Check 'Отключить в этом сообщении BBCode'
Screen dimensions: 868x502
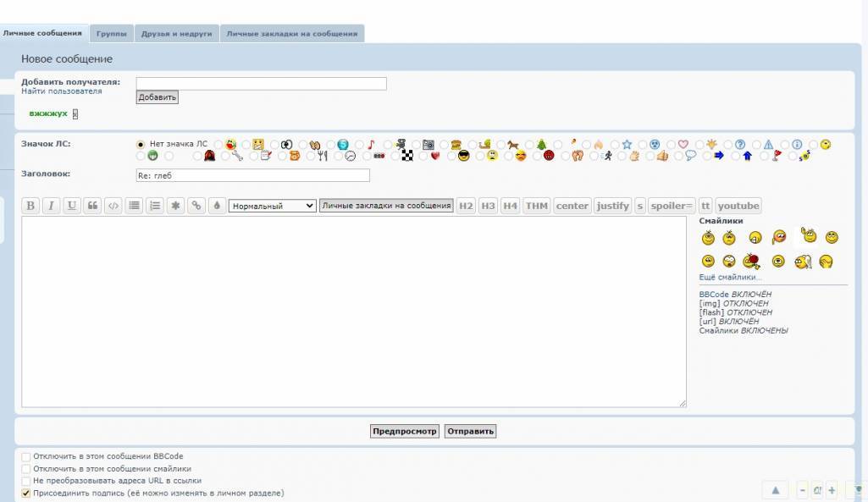tap(25, 457)
